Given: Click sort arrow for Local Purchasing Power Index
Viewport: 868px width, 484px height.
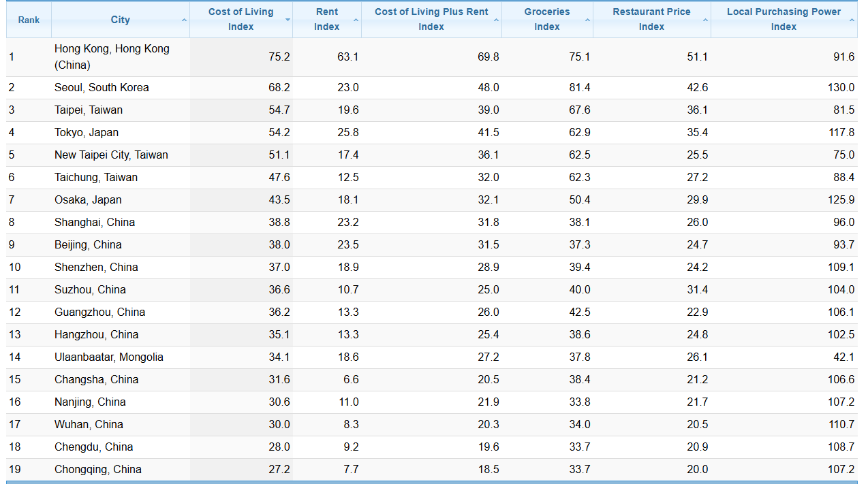Looking at the screenshot, I should click(852, 20).
